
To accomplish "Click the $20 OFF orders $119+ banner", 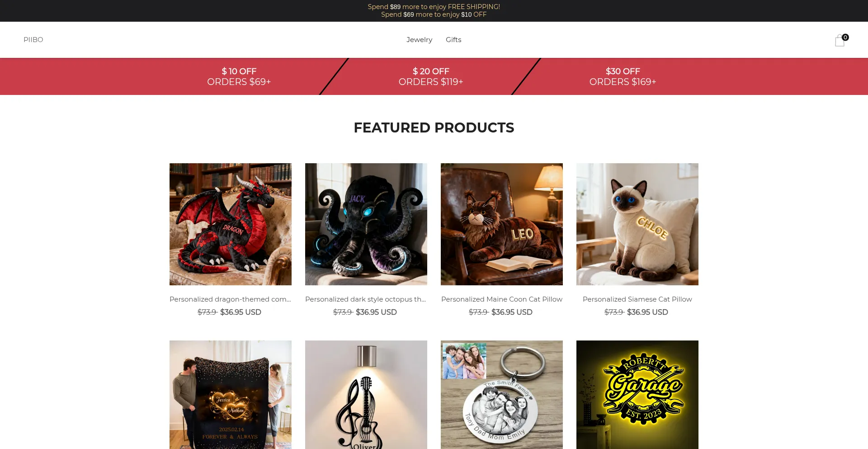I will coord(431,76).
